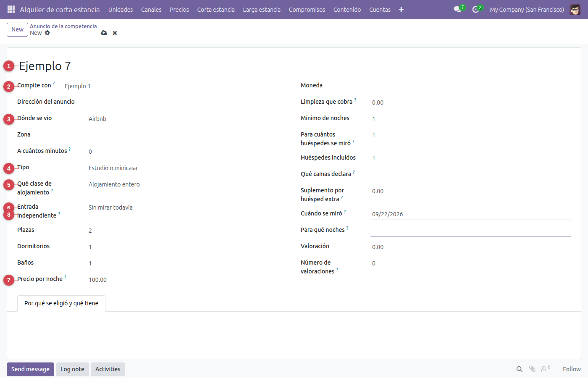Screen dimensions: 588x378
Task: Click the 'Cuándo se miró' date field
Action: tap(470, 214)
